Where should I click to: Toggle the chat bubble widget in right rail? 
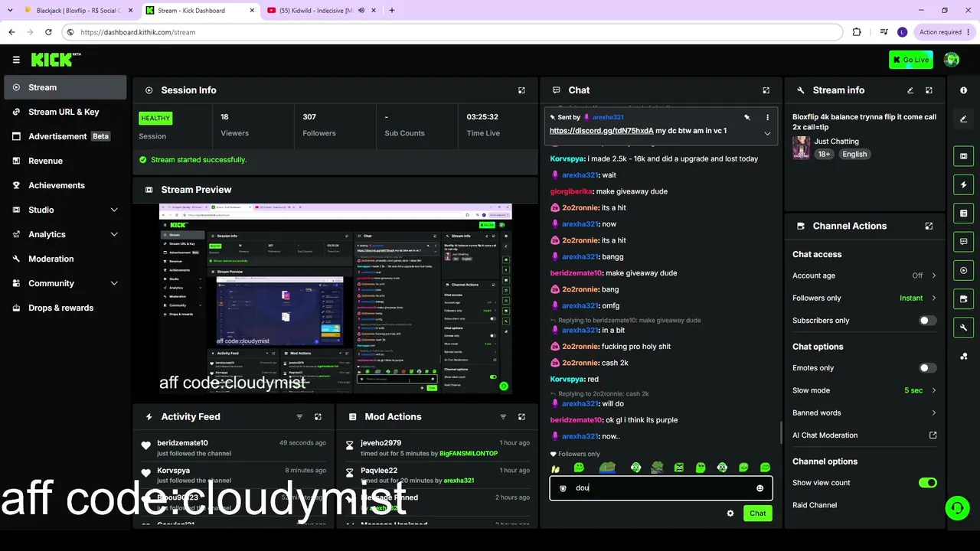(x=963, y=242)
